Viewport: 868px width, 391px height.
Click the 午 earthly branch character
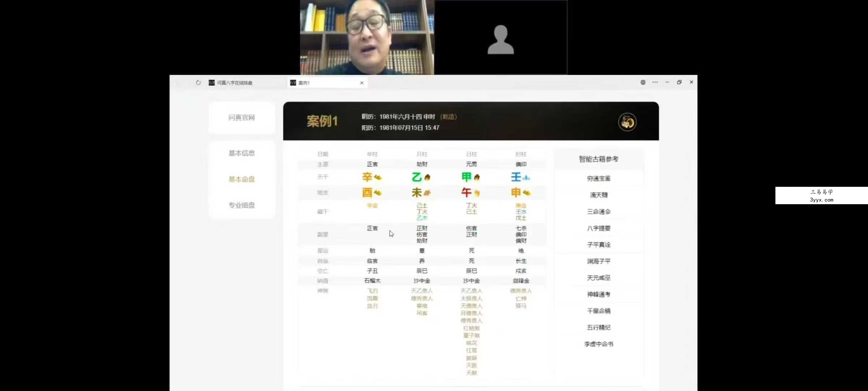tap(466, 193)
